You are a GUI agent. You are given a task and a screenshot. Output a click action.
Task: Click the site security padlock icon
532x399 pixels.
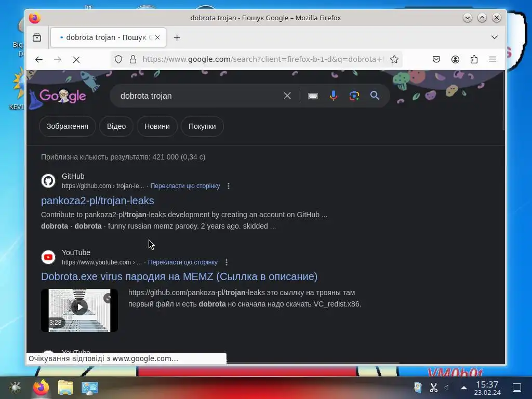click(x=133, y=59)
